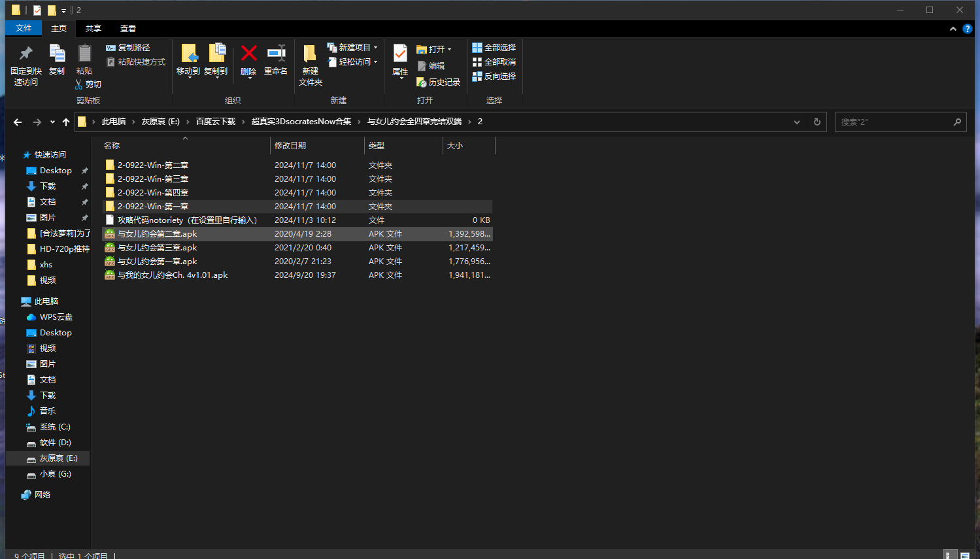Switch to the 查看 View tab

128,28
